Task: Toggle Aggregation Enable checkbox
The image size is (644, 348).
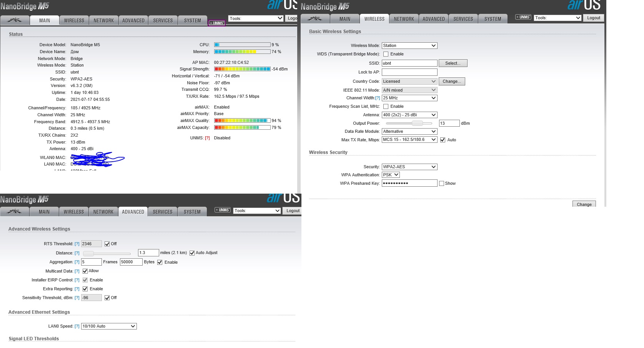Action: [160, 263]
